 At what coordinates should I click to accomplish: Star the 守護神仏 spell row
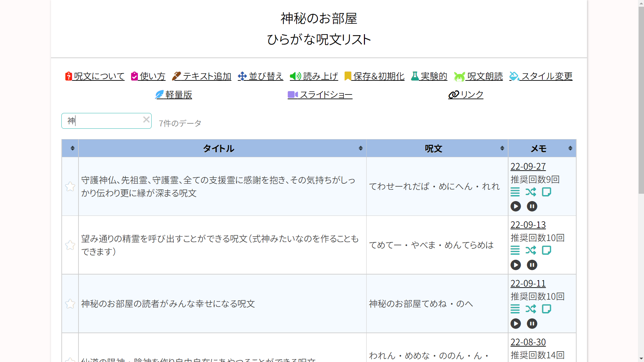[x=70, y=186]
